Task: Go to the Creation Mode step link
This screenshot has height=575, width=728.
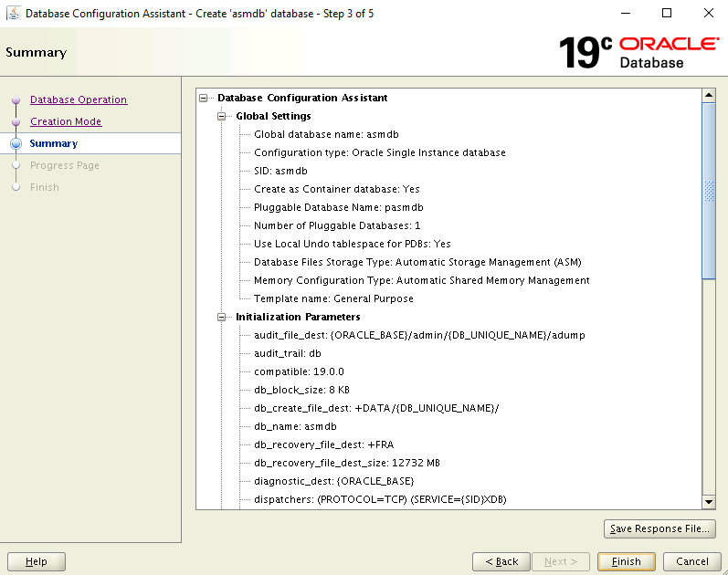Action: point(66,121)
